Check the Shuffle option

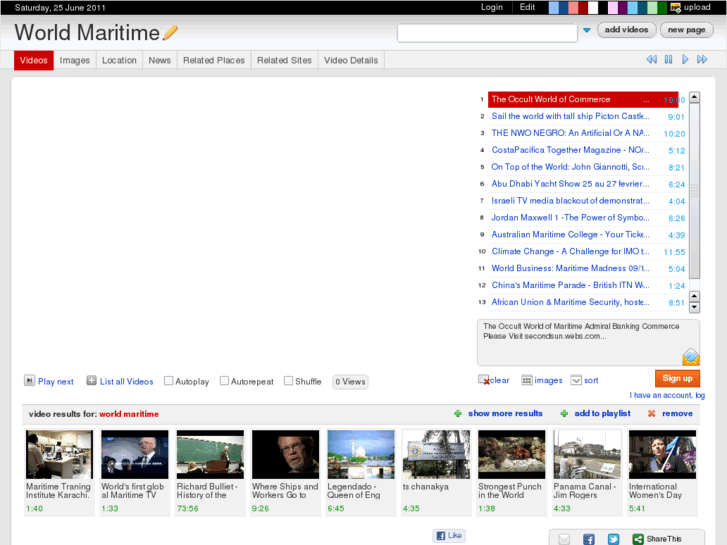[x=288, y=381]
